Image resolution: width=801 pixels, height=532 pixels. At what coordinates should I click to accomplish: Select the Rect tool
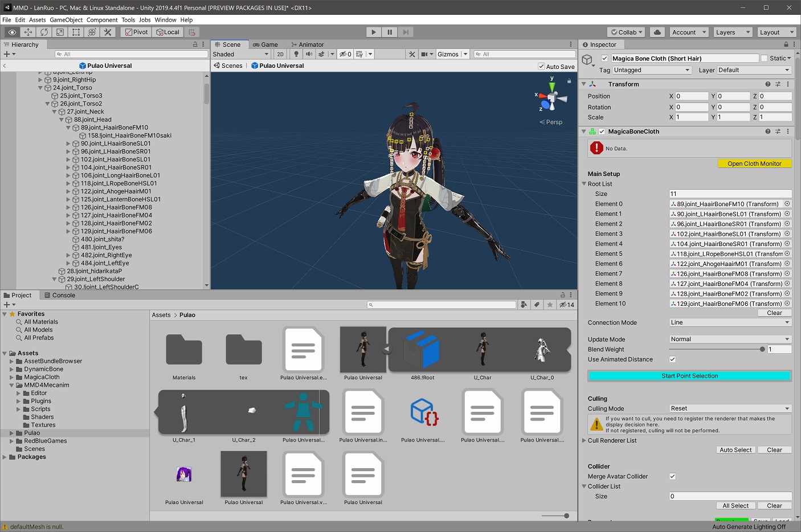pyautogui.click(x=76, y=32)
